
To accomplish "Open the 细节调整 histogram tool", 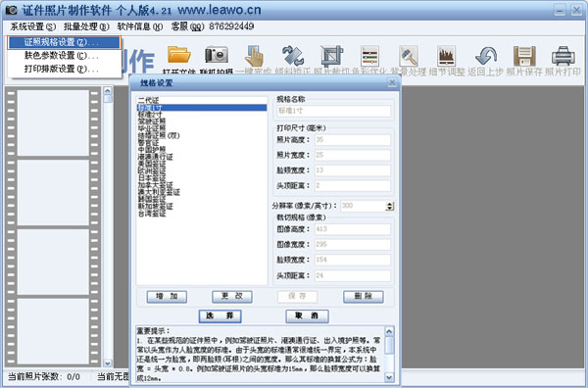I will pos(446,56).
